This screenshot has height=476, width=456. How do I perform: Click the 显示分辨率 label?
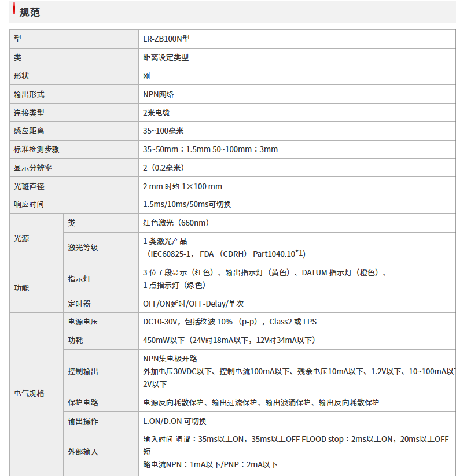click(33, 168)
